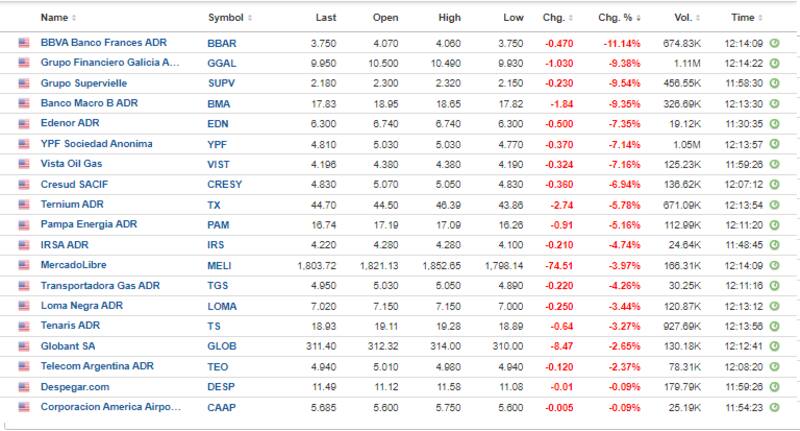The height and width of the screenshot is (431, 800).
Task: Open the Corporacion America Airports link
Action: (x=110, y=407)
